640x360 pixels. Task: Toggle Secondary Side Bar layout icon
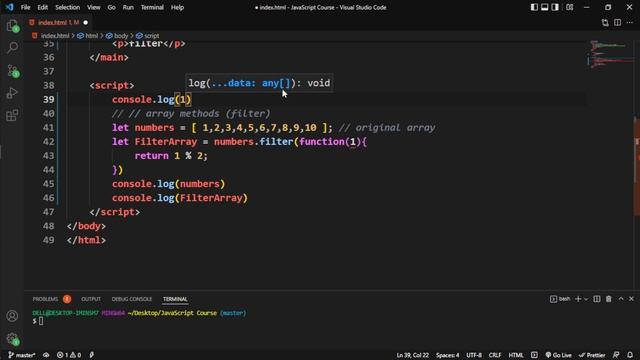(x=555, y=7)
